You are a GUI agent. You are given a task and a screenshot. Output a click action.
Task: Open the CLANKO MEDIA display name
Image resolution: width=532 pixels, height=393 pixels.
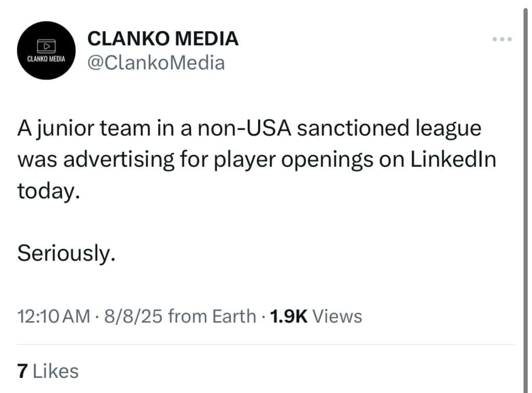[164, 38]
